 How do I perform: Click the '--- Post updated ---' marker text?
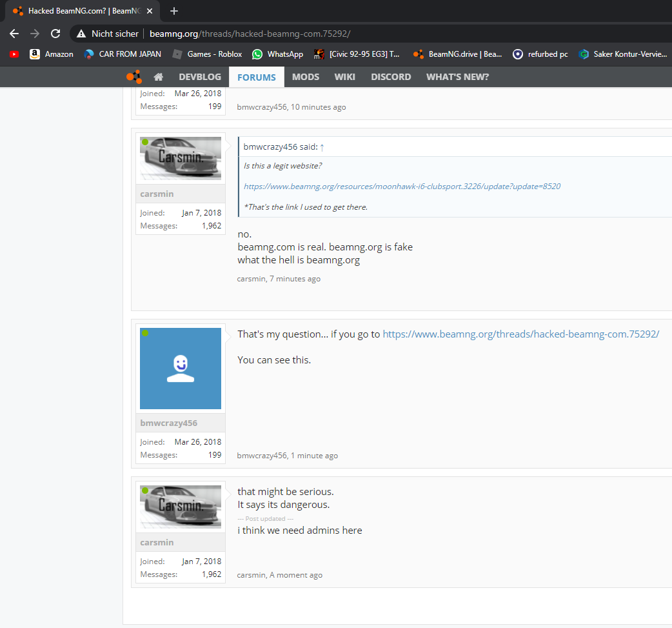pyautogui.click(x=266, y=519)
